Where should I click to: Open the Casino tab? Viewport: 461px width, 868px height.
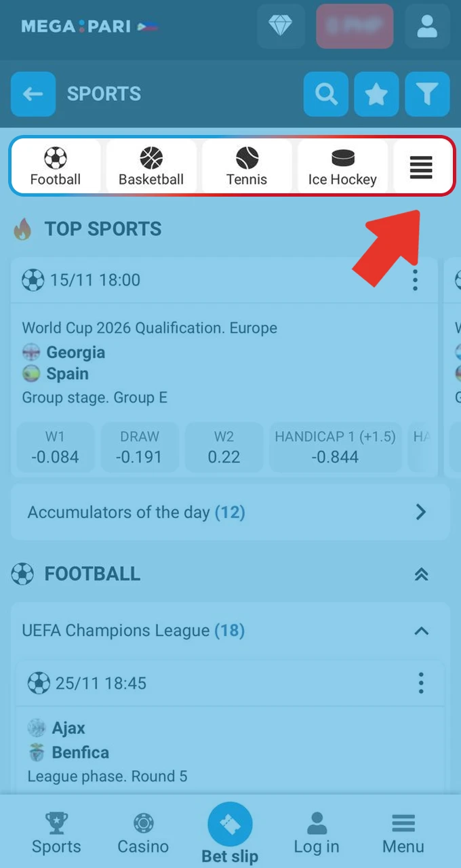[x=143, y=834]
